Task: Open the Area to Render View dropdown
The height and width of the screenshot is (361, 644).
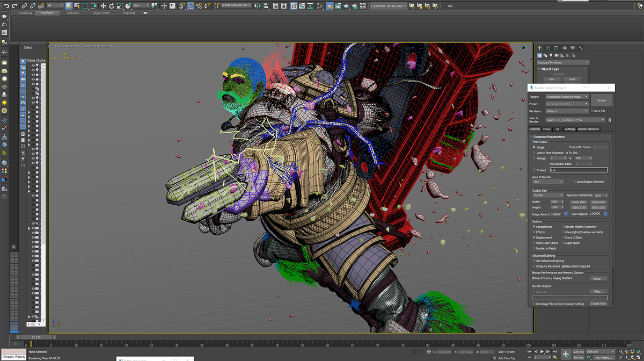Action: coord(547,182)
